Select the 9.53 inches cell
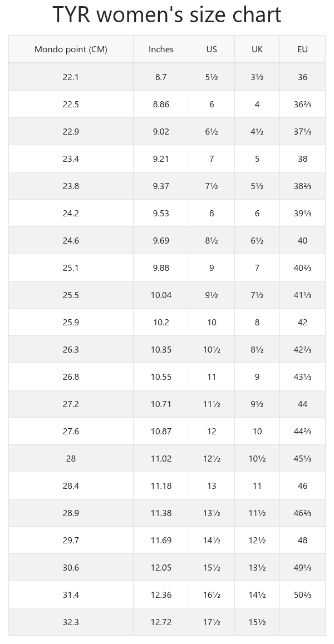Viewport: 334px width, 644px height. tap(161, 214)
